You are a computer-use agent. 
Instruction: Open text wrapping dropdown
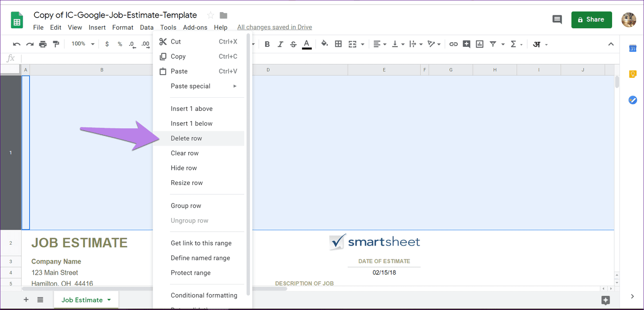(x=416, y=44)
